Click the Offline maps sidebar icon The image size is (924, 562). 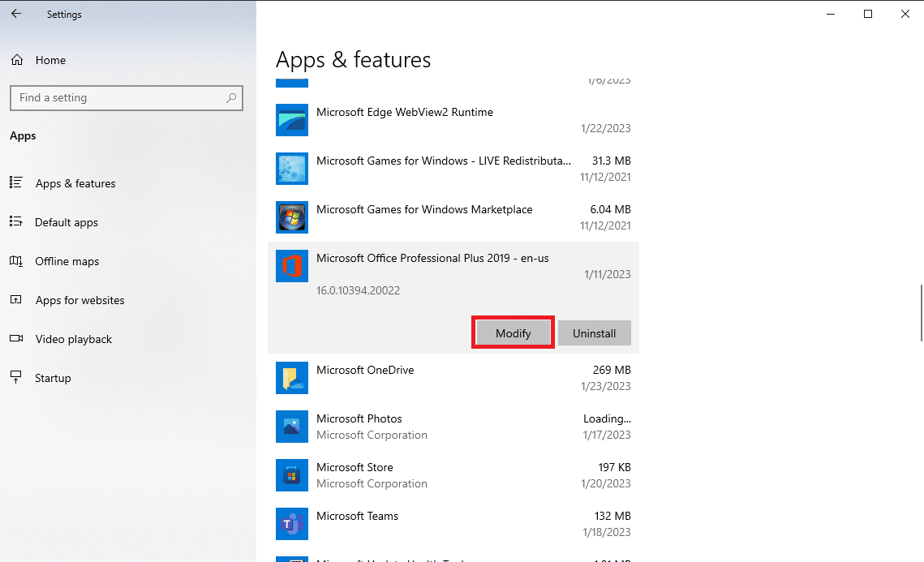[16, 260]
